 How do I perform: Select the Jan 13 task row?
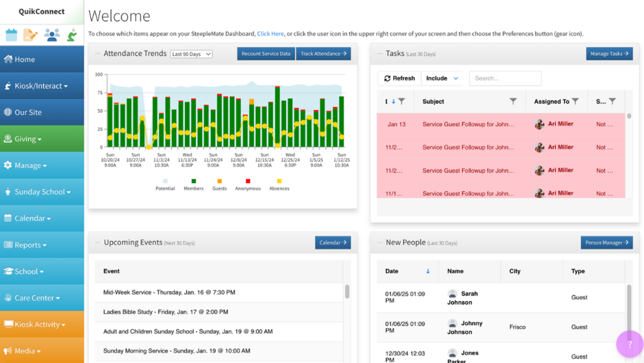pos(501,124)
